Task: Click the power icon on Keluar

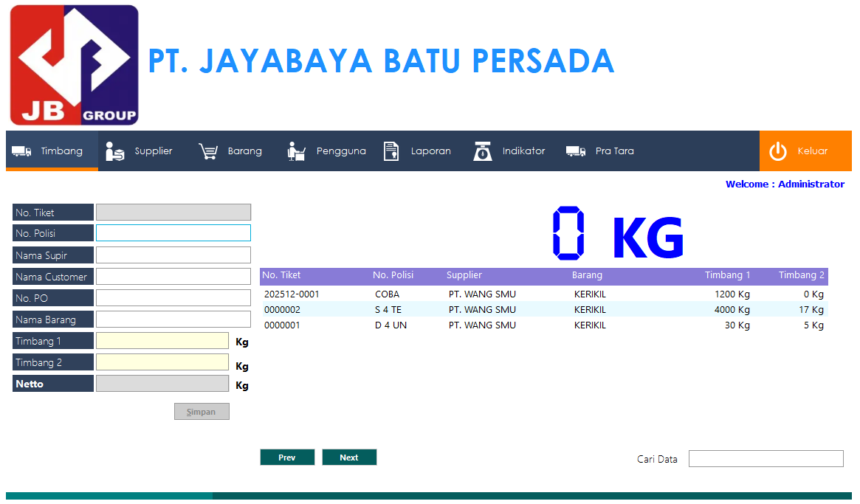Action: pyautogui.click(x=778, y=151)
